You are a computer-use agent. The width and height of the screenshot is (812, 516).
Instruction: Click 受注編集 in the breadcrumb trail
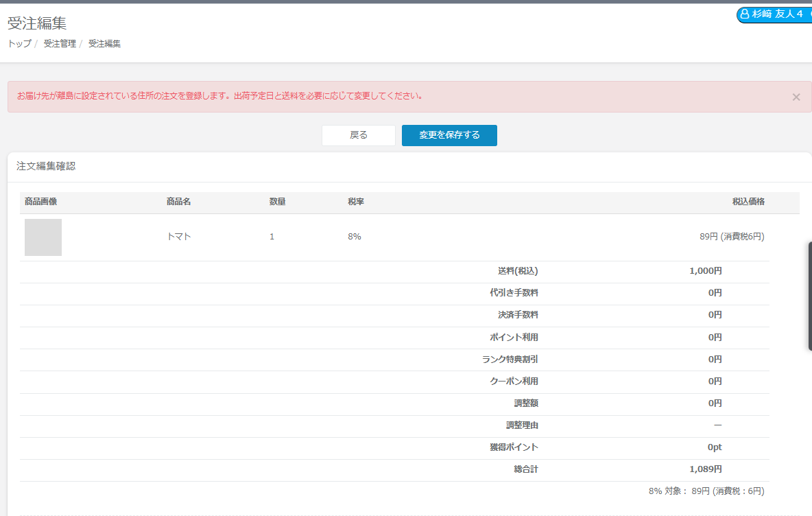[104, 43]
